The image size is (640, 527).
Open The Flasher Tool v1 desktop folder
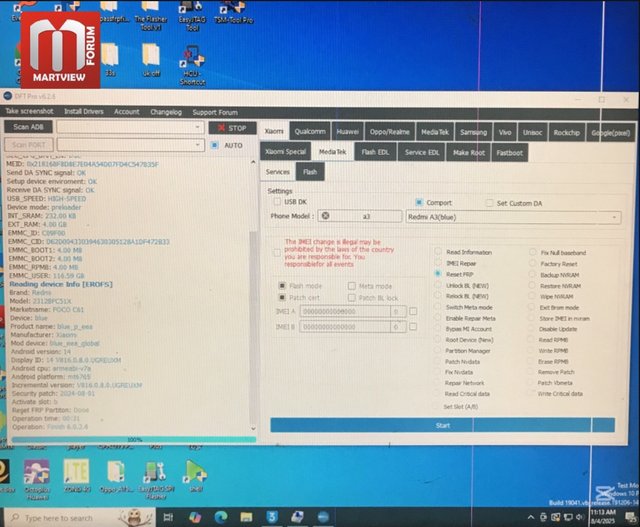tap(151, 14)
